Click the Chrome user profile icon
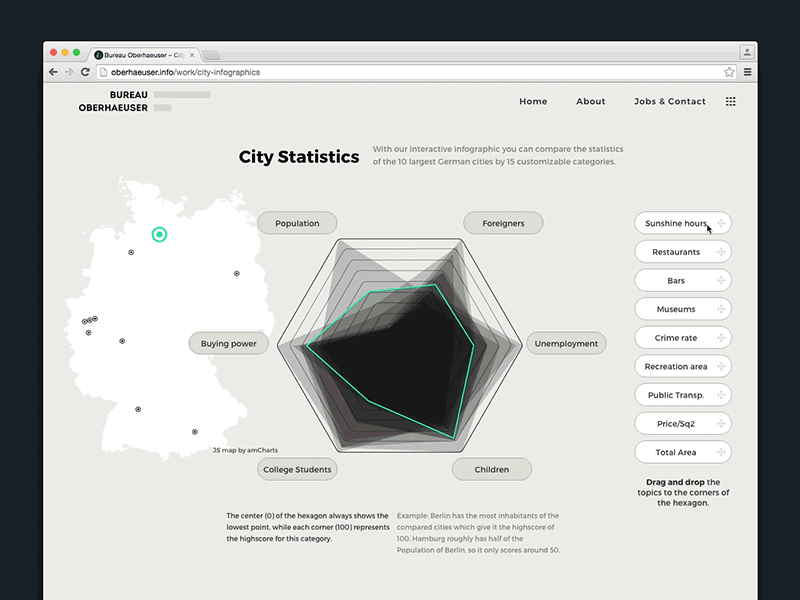This screenshot has height=600, width=800. pyautogui.click(x=746, y=52)
